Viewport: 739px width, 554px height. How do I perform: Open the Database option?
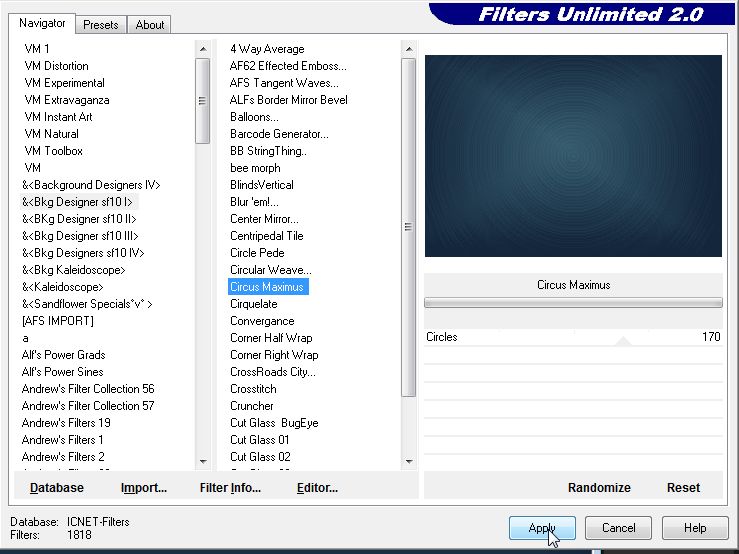pos(57,488)
